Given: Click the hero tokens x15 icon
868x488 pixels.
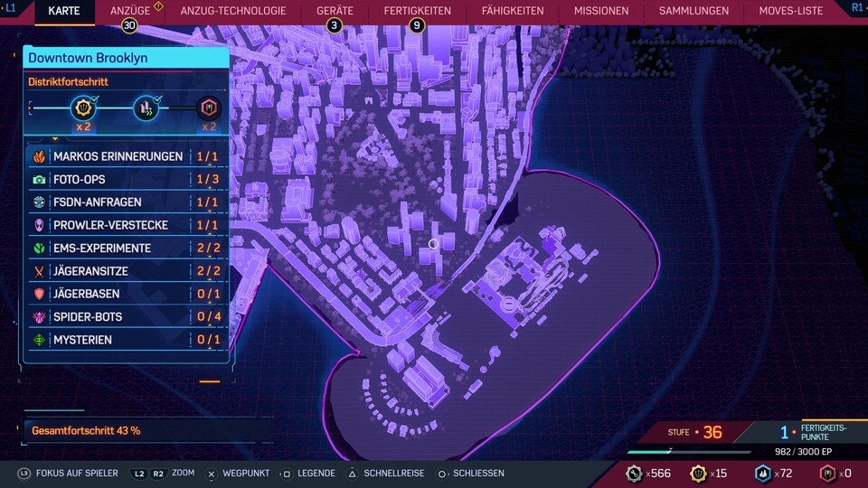Looking at the screenshot, I should (698, 474).
